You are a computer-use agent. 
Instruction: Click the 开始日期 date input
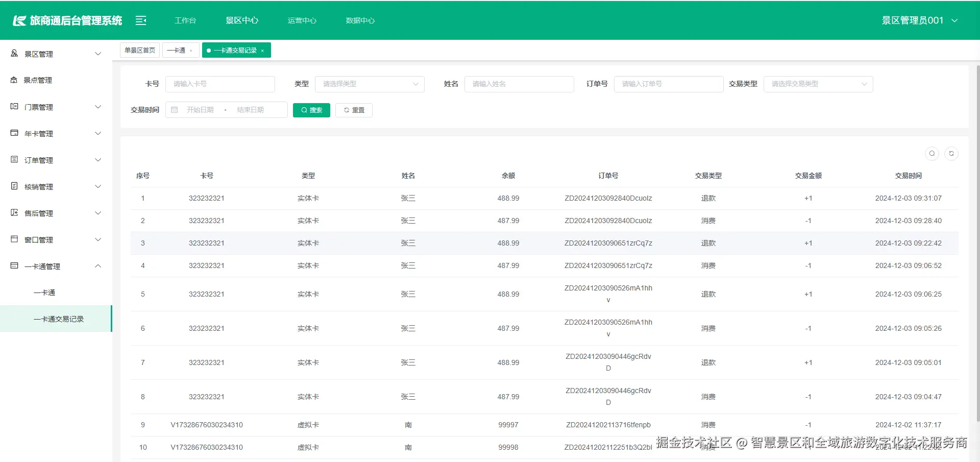pos(200,110)
